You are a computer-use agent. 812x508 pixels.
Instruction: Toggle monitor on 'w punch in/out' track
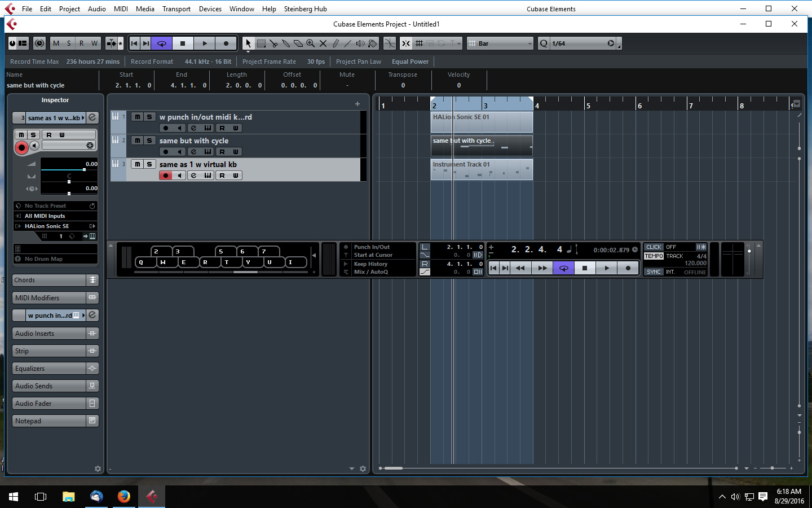coord(179,128)
